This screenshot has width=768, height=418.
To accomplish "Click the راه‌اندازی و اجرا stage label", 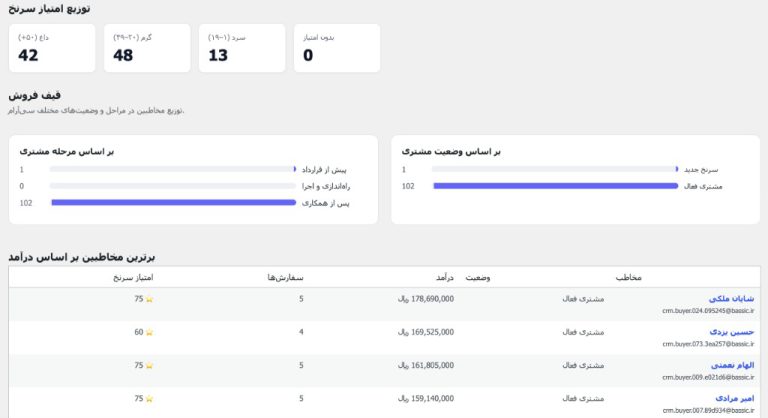I will coord(326,186).
